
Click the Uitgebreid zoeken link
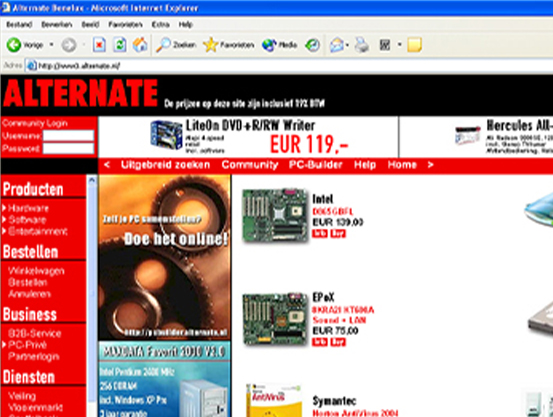pos(165,165)
